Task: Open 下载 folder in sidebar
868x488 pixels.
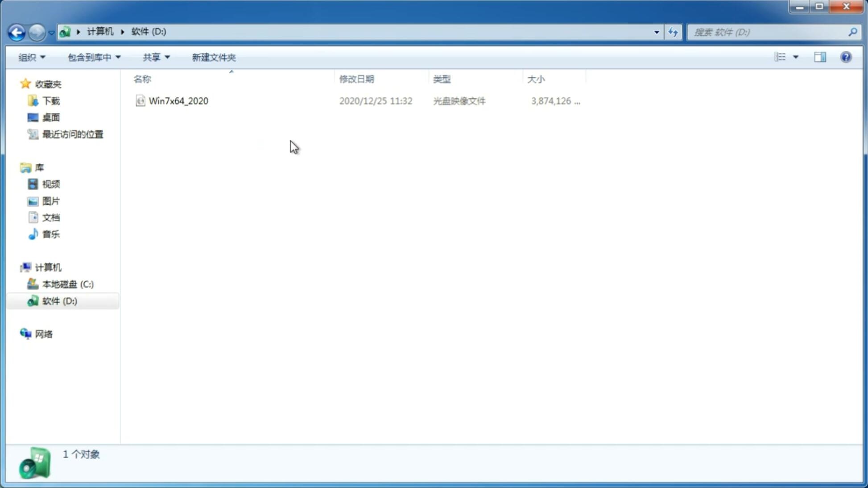Action: coord(50,100)
